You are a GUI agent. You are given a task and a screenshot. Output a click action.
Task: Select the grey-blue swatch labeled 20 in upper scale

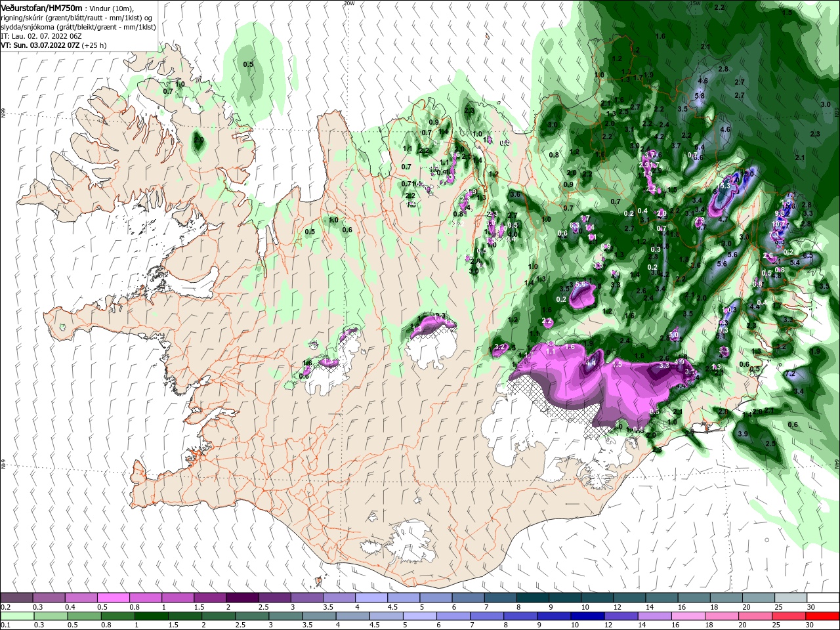tap(759, 598)
